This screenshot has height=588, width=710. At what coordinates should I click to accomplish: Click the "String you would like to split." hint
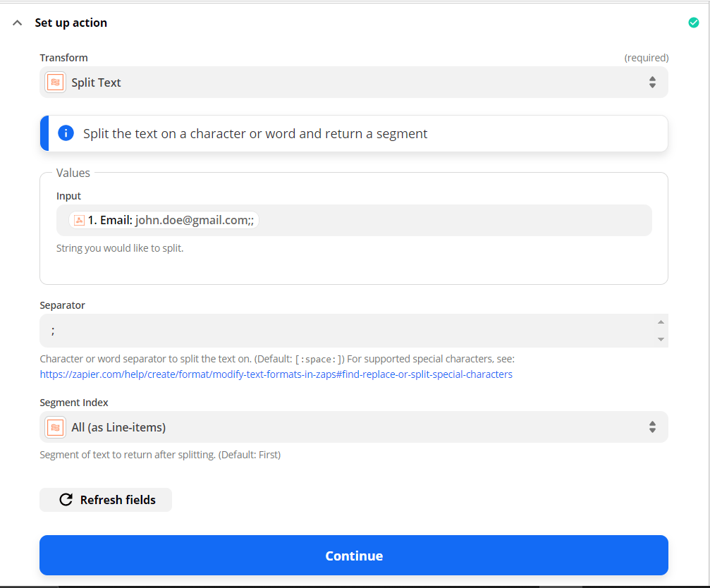120,248
